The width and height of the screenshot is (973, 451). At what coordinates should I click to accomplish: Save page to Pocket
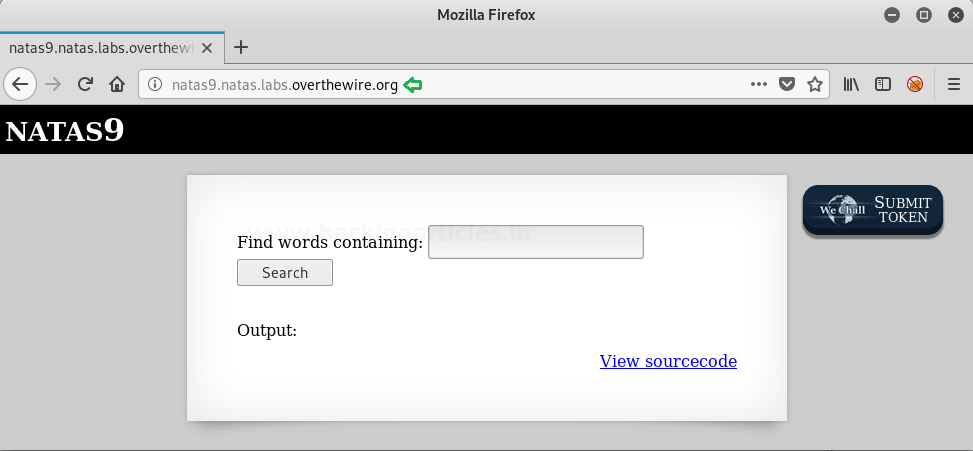coord(787,84)
